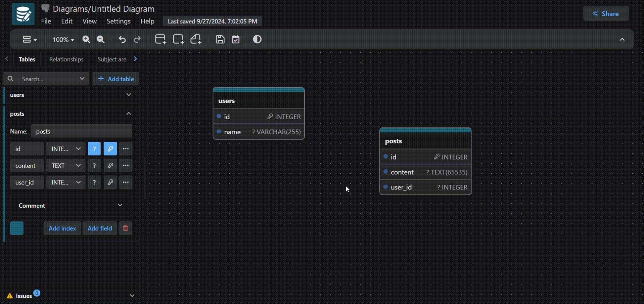Switch to the Tables tab

(x=27, y=59)
